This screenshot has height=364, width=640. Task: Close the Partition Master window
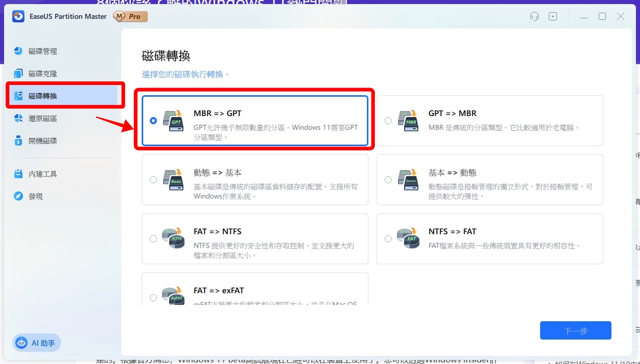[621, 16]
